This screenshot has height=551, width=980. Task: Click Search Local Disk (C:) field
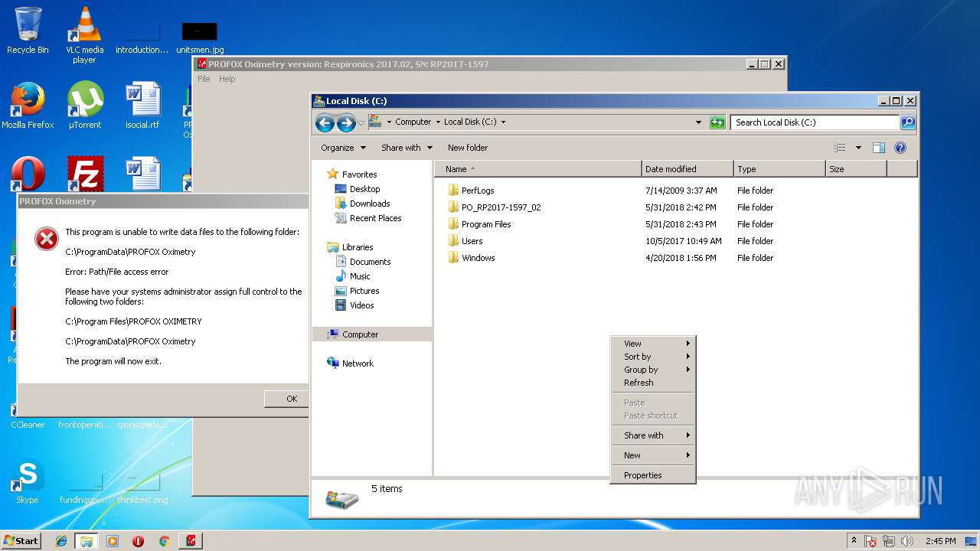pos(815,122)
